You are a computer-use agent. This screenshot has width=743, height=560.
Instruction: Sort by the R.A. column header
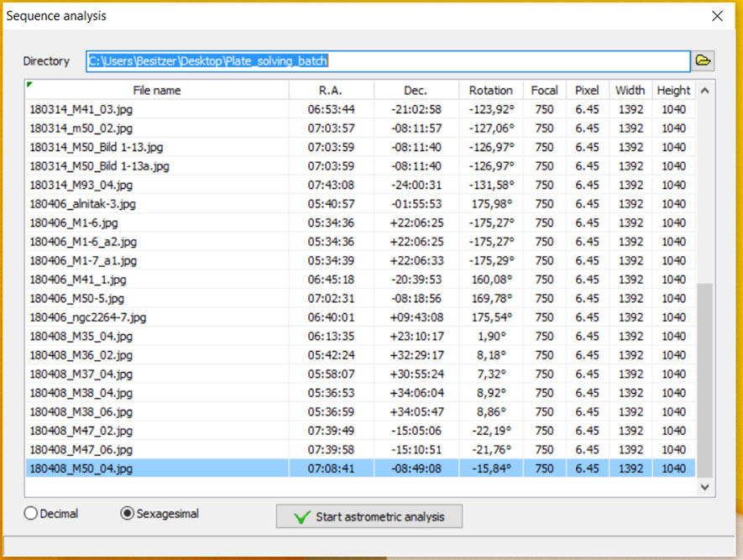[331, 91]
